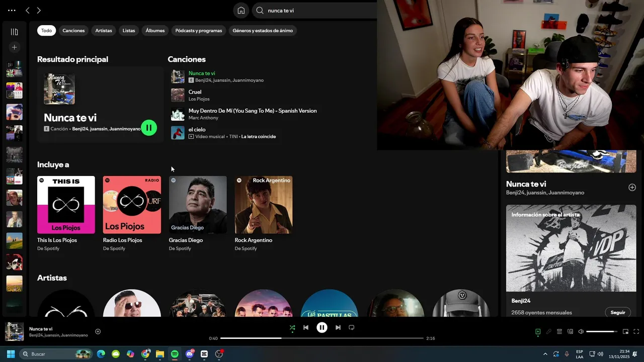Open 'Información sobre el artista' card image
This screenshot has height=362, width=644.
[x=571, y=248]
